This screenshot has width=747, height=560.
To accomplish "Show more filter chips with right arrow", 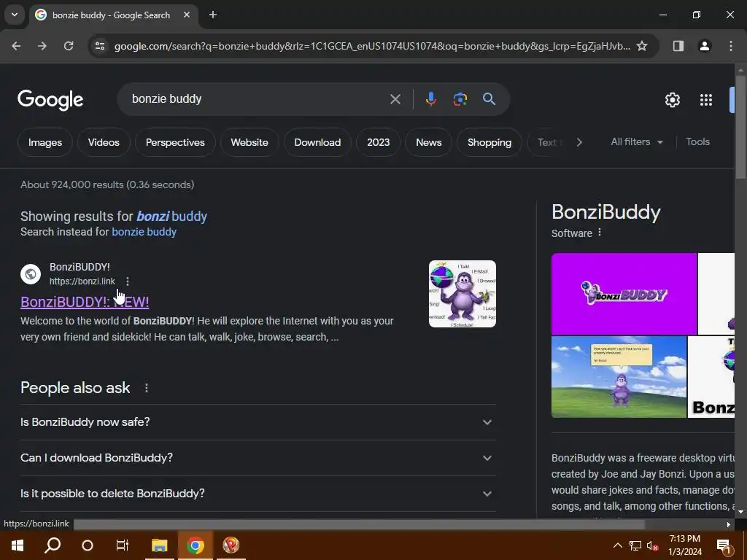I will tap(578, 142).
